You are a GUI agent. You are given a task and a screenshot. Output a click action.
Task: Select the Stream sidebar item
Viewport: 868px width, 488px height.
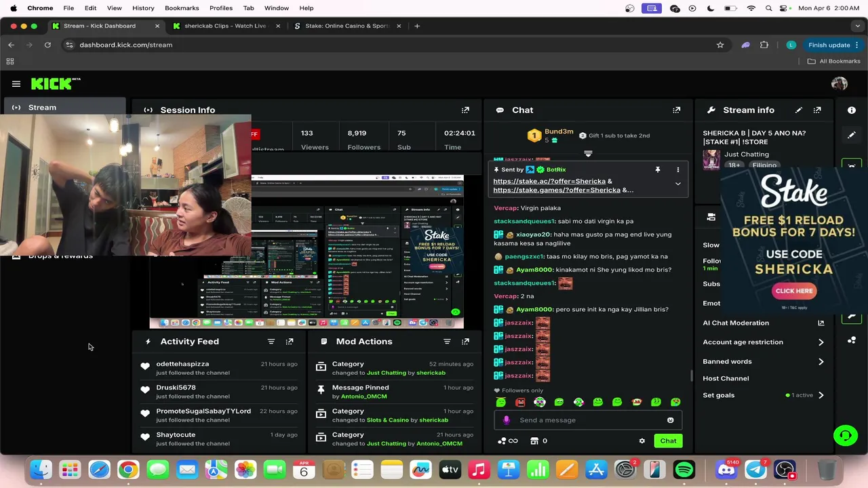(64, 107)
